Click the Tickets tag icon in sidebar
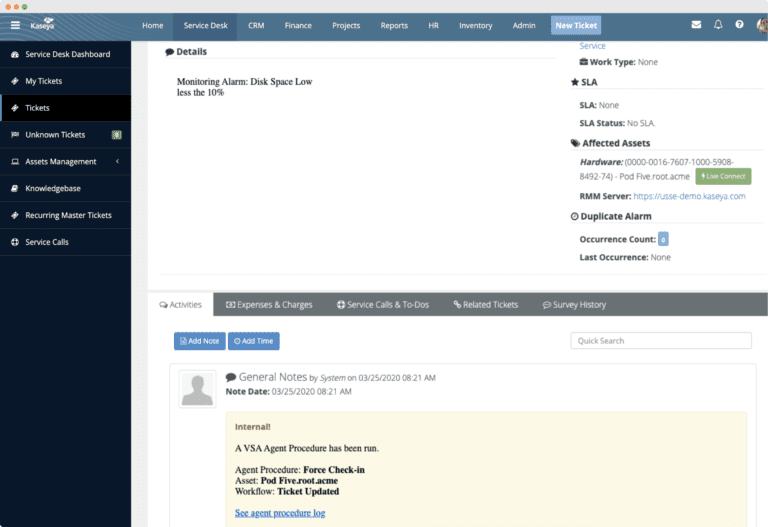 (x=15, y=108)
